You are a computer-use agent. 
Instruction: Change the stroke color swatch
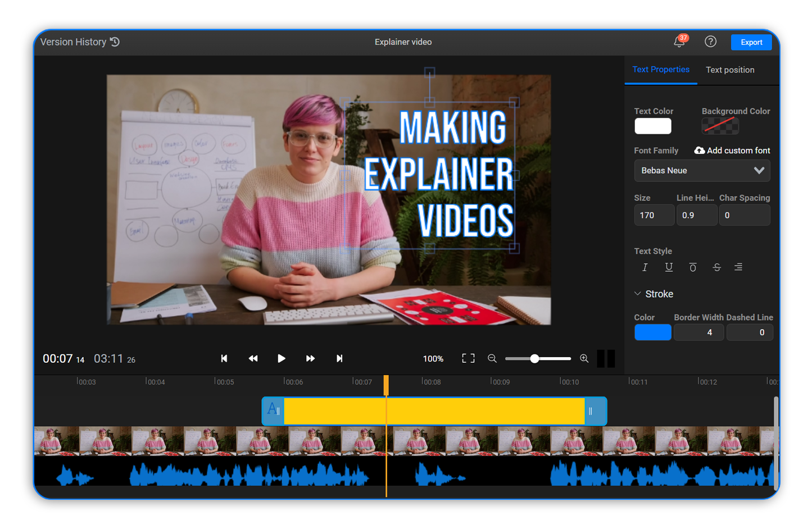[652, 332]
